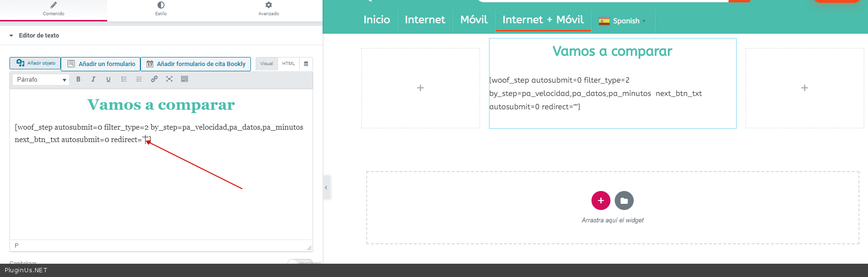Viewport: 868px width, 277px height.
Task: Open the Internet menu item
Action: click(425, 20)
